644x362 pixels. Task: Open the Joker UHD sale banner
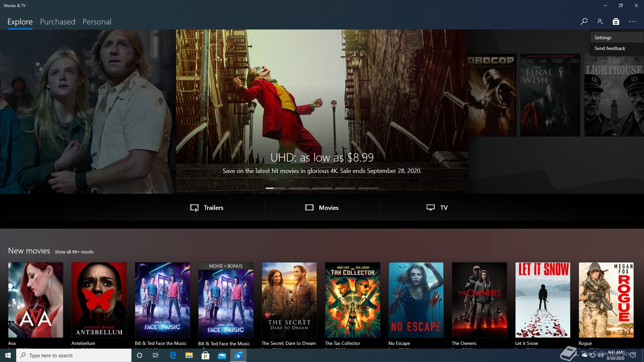pyautogui.click(x=322, y=111)
